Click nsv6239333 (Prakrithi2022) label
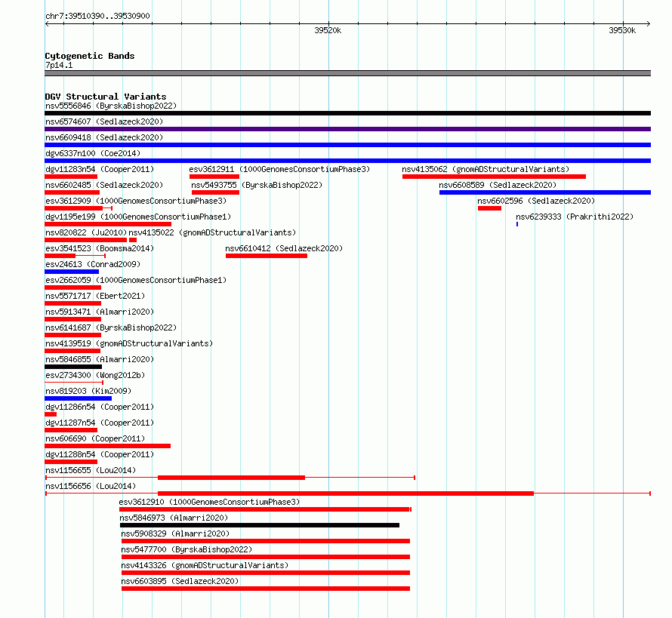Image resolution: width=672 pixels, height=618 pixels. 575,217
